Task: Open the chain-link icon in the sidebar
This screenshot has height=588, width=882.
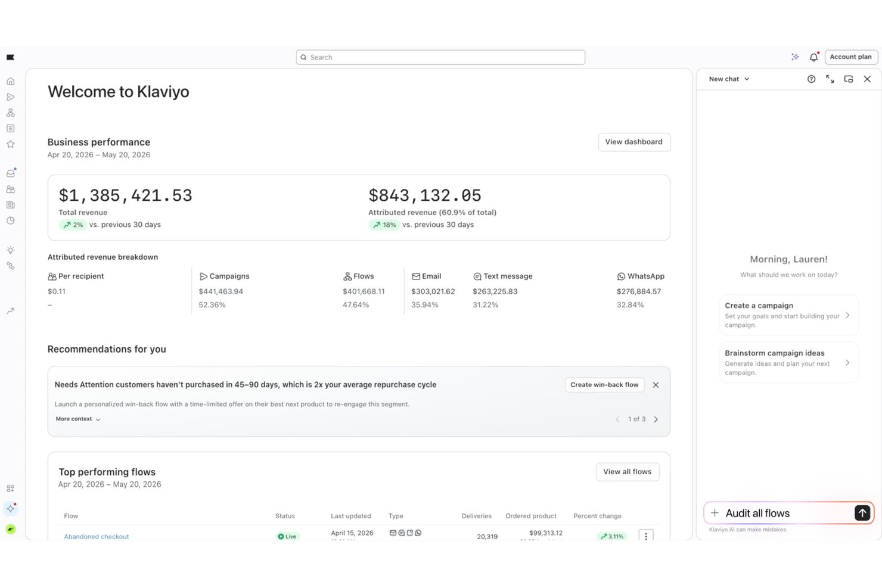Action: click(x=10, y=266)
